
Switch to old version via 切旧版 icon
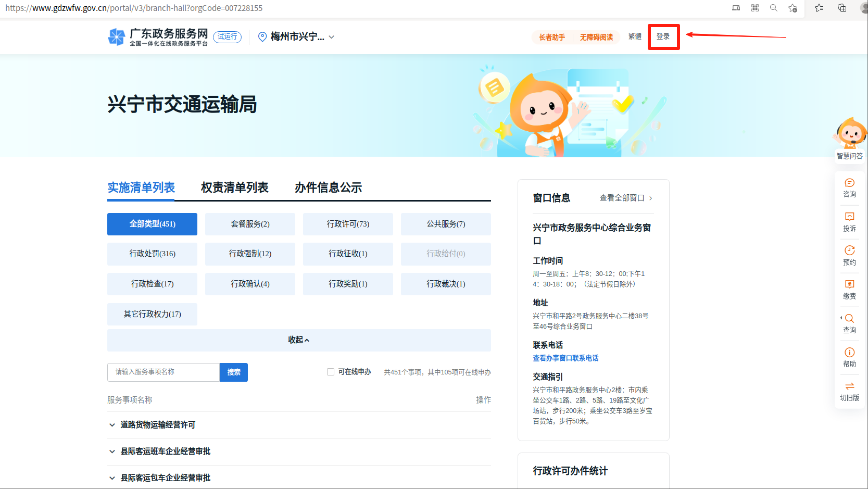(849, 386)
